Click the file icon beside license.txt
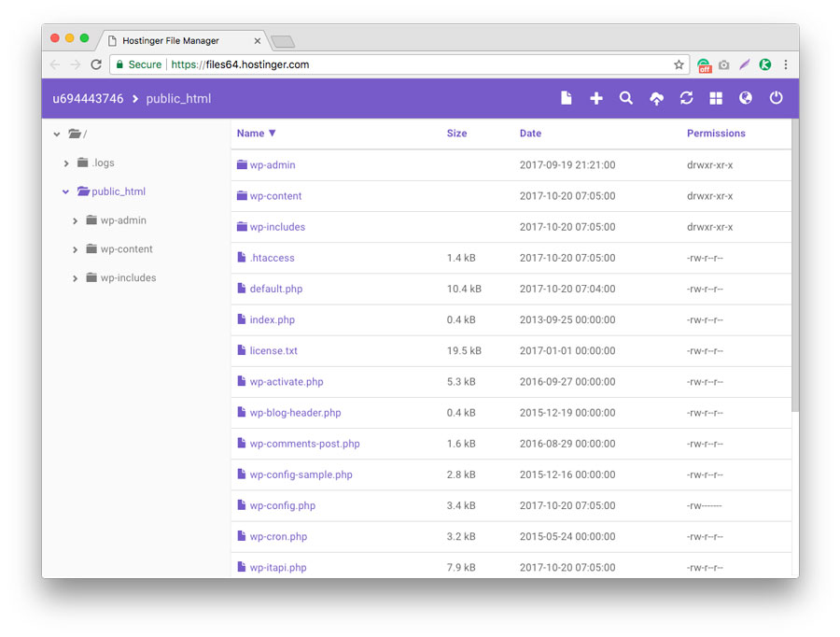The image size is (840, 637). [x=242, y=350]
